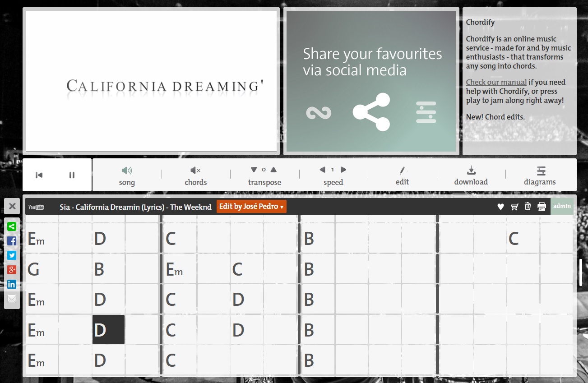The image size is (588, 383).
Task: Open the green ShareThis icon
Action: pyautogui.click(x=12, y=227)
